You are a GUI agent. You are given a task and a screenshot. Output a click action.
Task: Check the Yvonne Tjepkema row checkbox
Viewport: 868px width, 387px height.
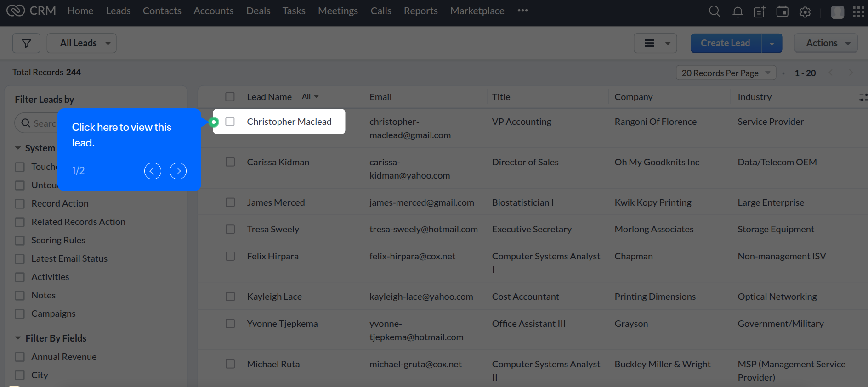tap(230, 324)
